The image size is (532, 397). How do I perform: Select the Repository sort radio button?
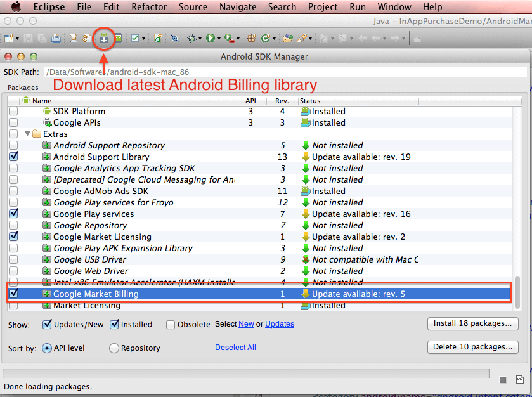114,348
